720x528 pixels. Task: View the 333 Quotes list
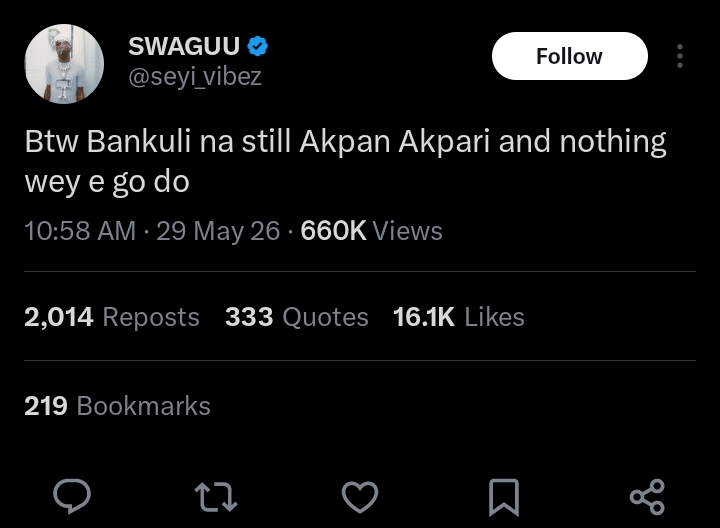[297, 317]
